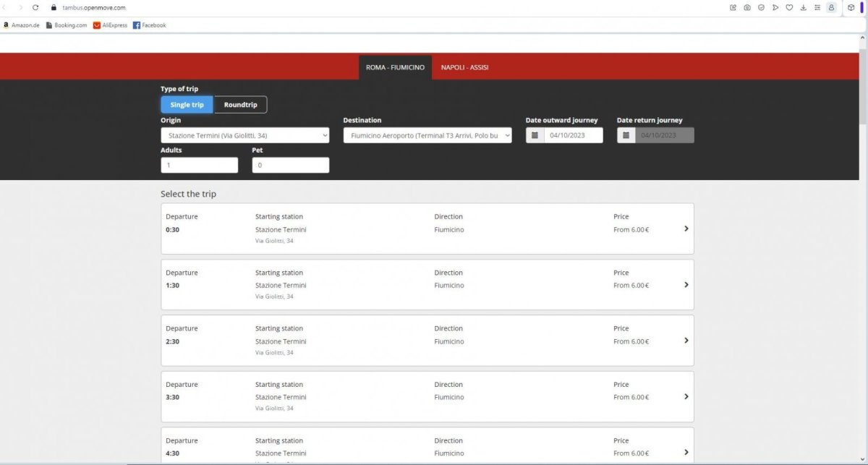Select the ROMA - FIUMICINO tab
This screenshot has width=868, height=465.
coord(395,67)
